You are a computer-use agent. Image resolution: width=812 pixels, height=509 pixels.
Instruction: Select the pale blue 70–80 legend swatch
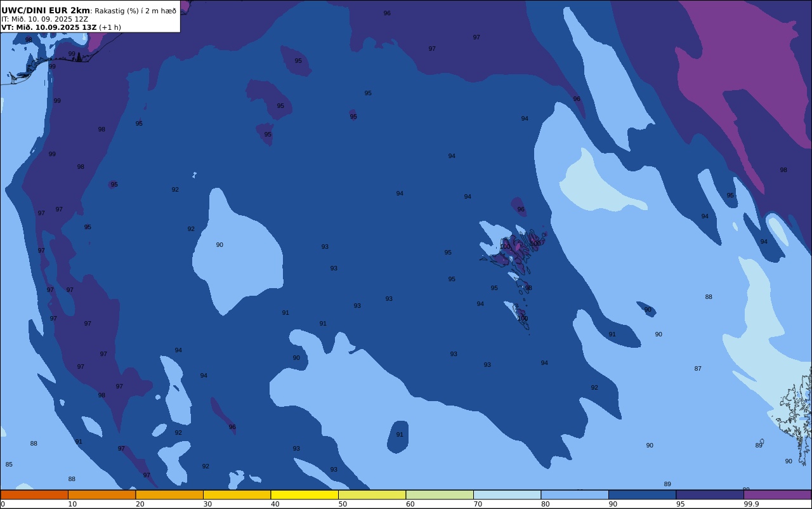pyautogui.click(x=507, y=494)
